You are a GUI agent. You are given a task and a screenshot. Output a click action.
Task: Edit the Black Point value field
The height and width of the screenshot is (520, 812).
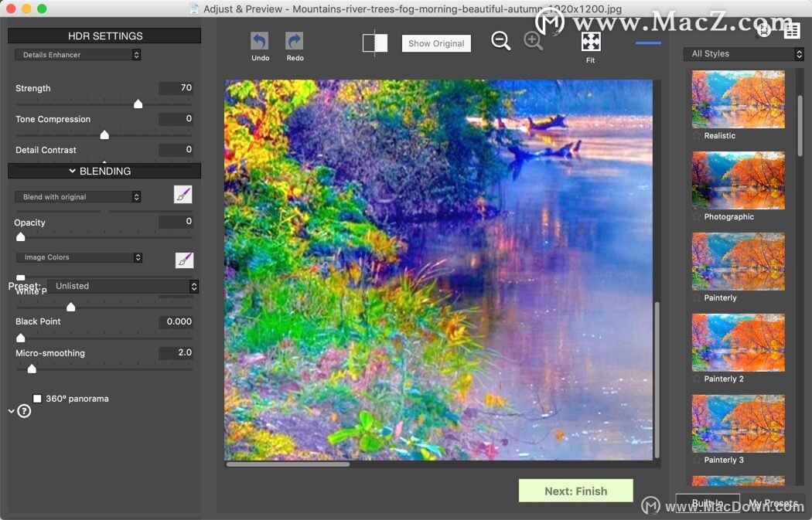(x=176, y=321)
